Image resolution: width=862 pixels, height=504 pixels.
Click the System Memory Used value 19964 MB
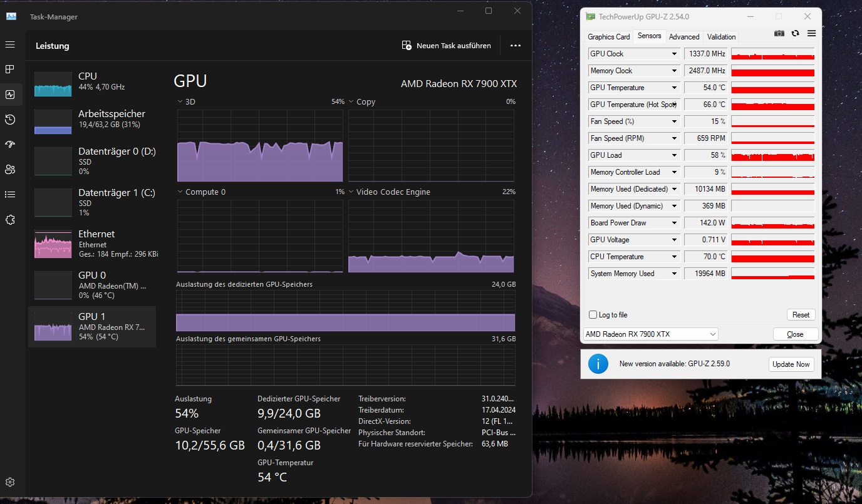tap(706, 274)
